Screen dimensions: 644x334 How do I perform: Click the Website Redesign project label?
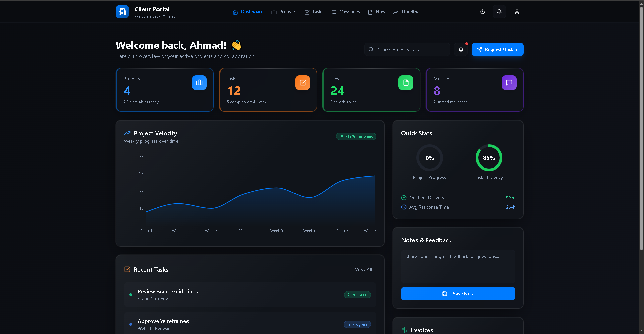coord(155,328)
